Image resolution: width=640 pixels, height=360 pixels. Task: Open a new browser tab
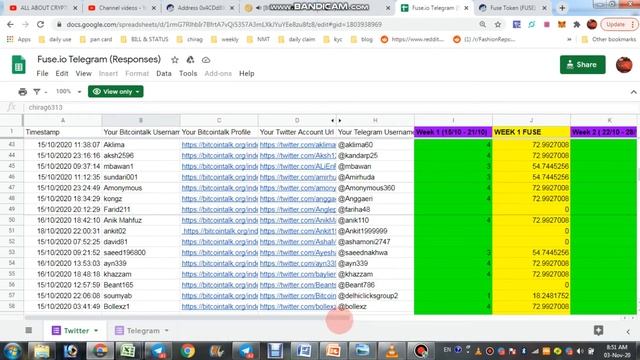(x=562, y=8)
